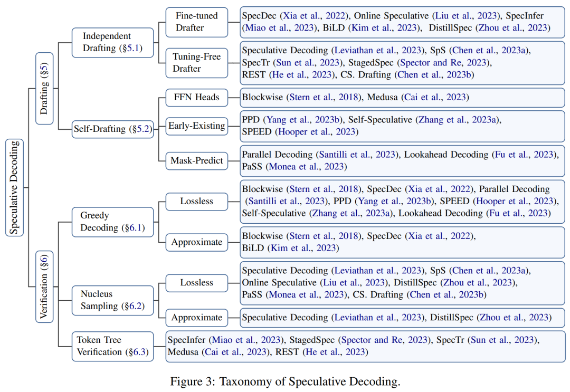Select the Drafting (§5) node

pyautogui.click(x=44, y=89)
